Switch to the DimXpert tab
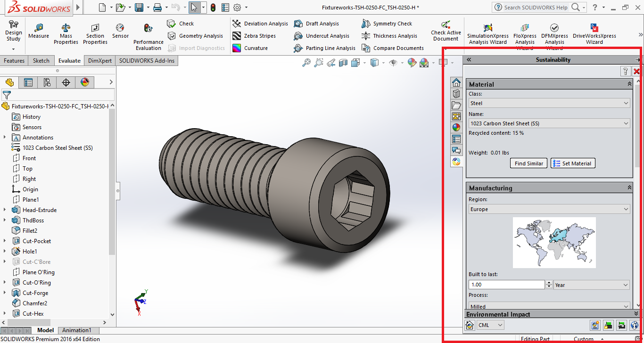644x343 pixels. pos(100,61)
